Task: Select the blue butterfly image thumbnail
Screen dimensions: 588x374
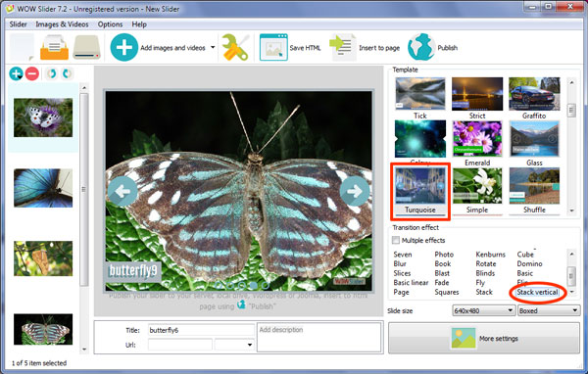Action: pyautogui.click(x=43, y=188)
